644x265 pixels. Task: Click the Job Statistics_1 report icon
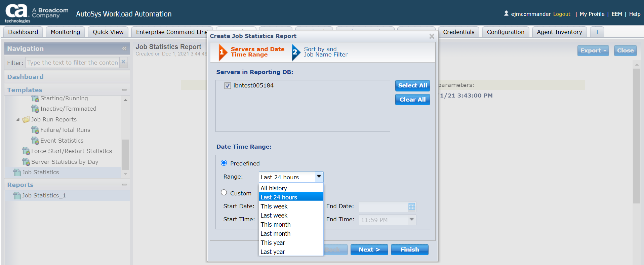(x=17, y=195)
